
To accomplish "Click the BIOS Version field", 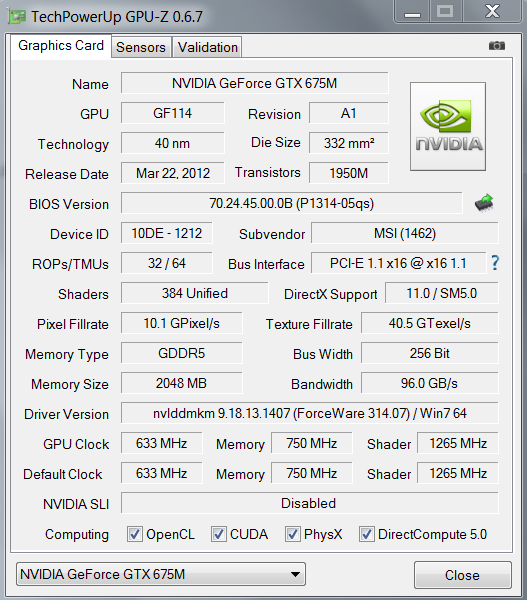I will click(291, 203).
